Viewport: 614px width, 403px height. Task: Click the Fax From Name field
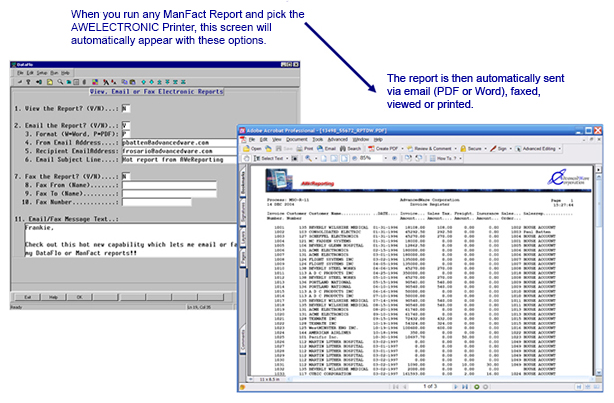169,185
